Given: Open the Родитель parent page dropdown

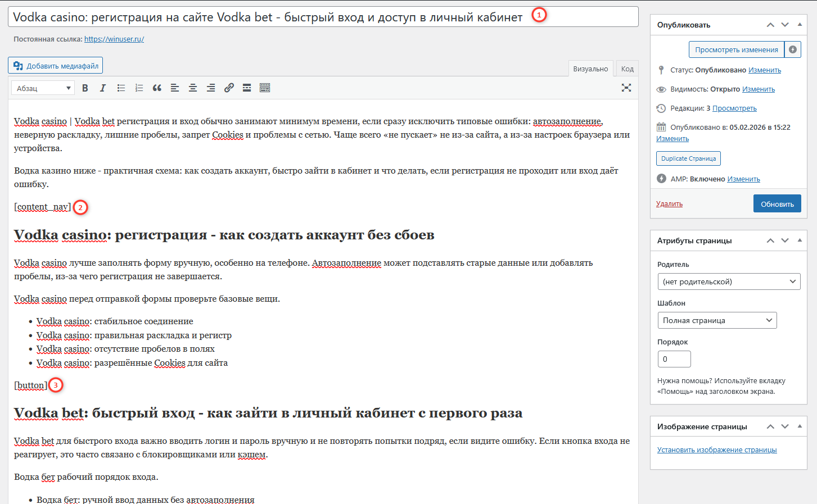Looking at the screenshot, I should tap(729, 281).
